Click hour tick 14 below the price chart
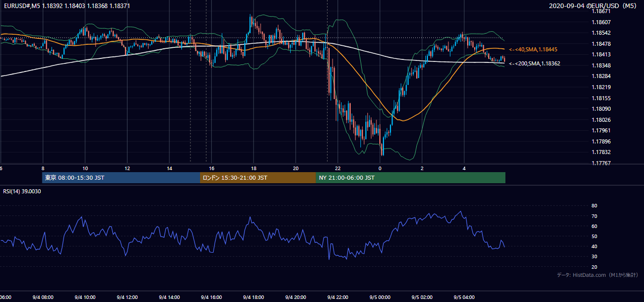644x302 pixels. coord(170,169)
